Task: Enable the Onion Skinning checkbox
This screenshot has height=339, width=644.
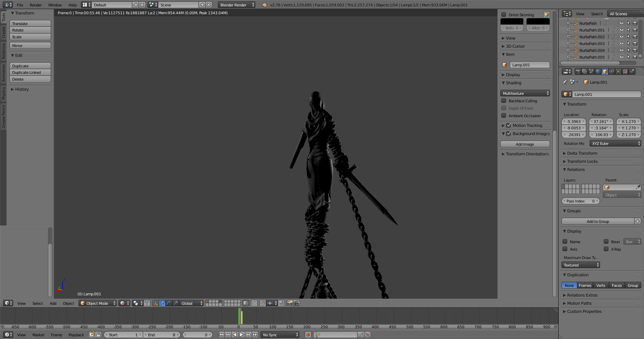Action: click(504, 15)
